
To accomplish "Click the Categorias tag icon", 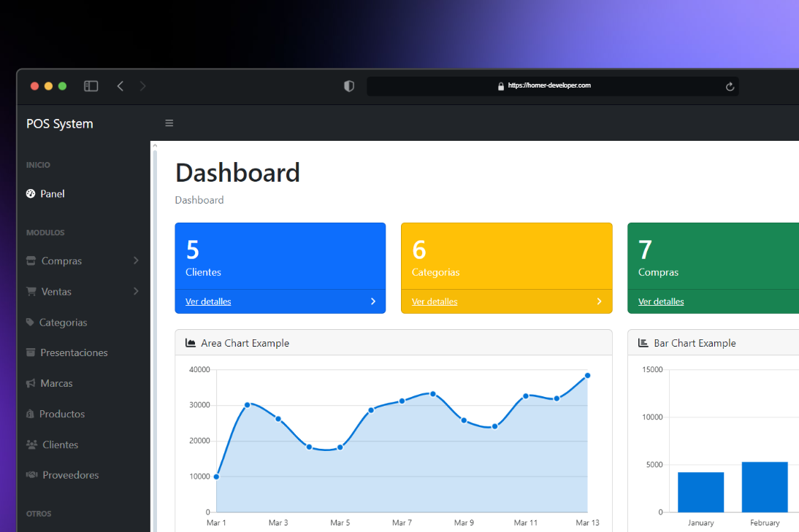I will (x=30, y=322).
